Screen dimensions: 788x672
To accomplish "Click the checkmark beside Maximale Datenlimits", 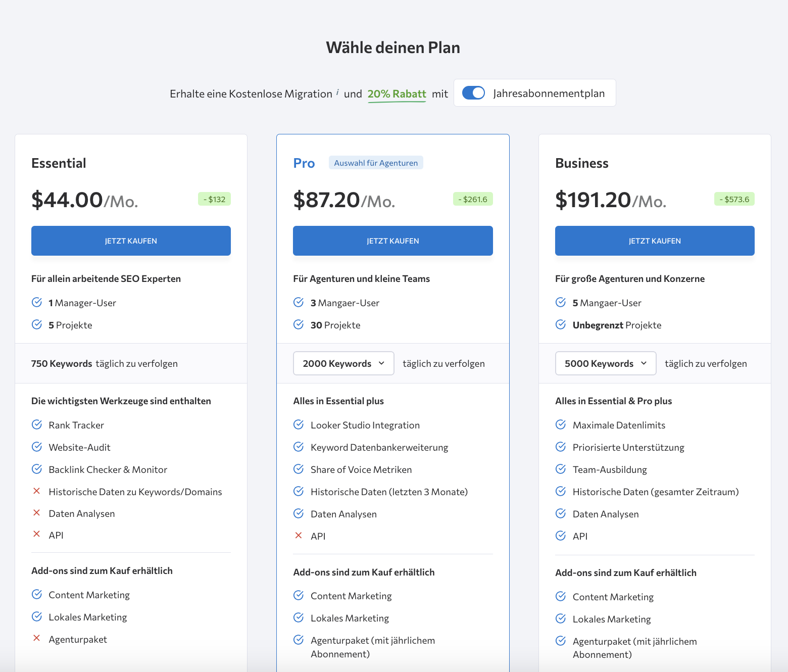I will tap(561, 424).
